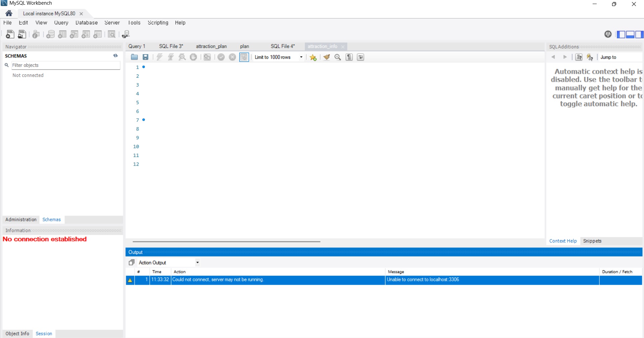Open the Database menu
Image resolution: width=644 pixels, height=338 pixels.
coord(87,23)
